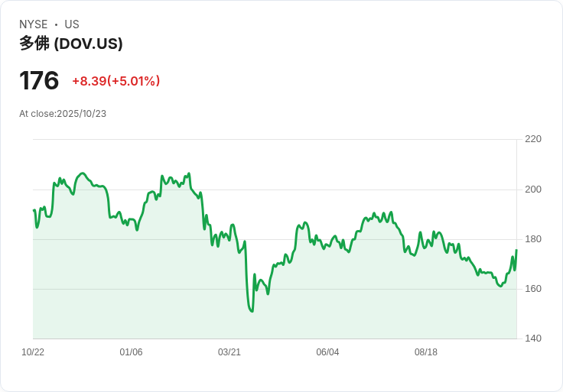The height and width of the screenshot is (392, 563).
Task: Click the 180 price axis label
Action: pos(533,239)
